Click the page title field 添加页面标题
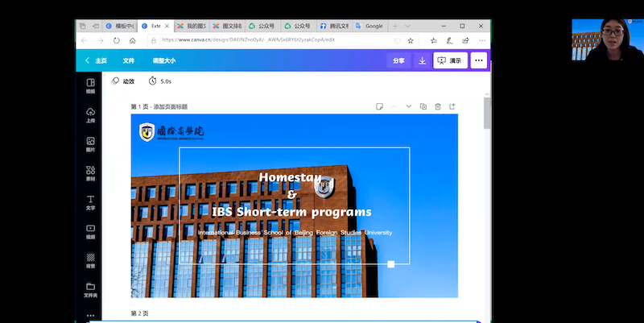Image resolution: width=644 pixels, height=323 pixels. point(171,106)
